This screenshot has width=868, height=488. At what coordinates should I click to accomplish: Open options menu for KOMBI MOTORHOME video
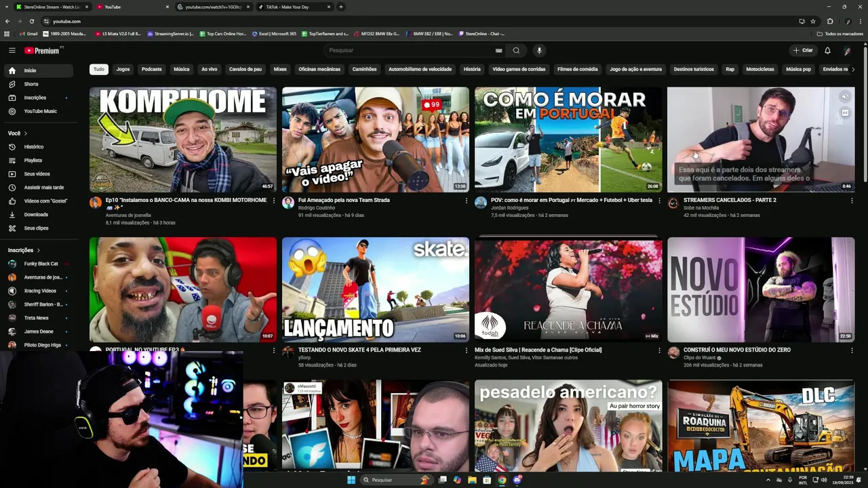click(x=273, y=201)
